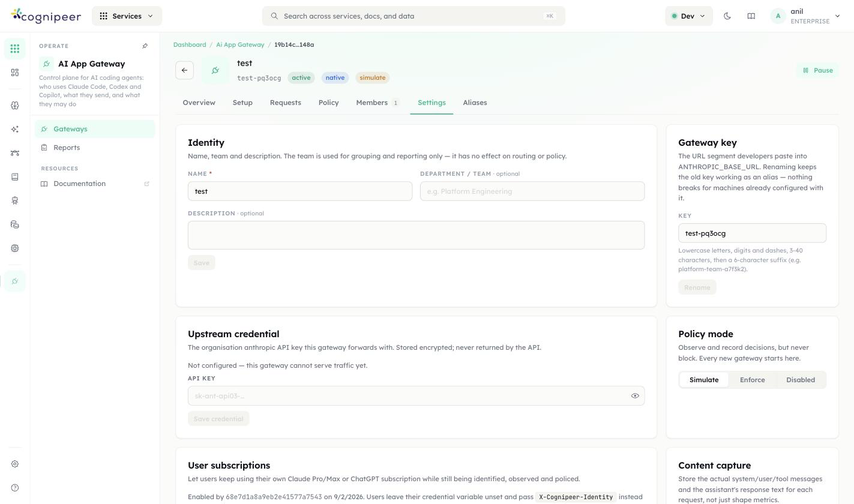Image resolution: width=854 pixels, height=504 pixels.
Task: Switch to the Members tab
Action: [x=377, y=103]
